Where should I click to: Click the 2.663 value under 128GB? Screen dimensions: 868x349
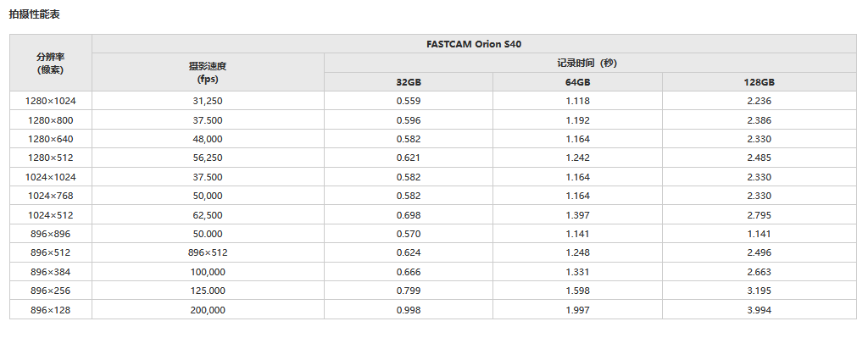pos(759,272)
